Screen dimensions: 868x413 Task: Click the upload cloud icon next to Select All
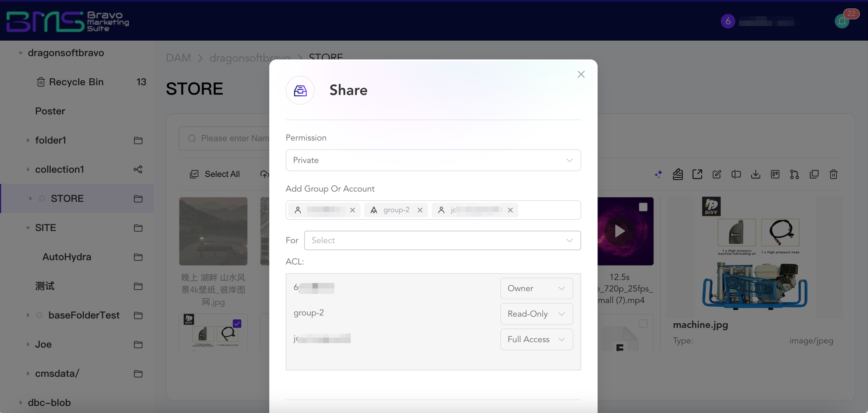(264, 174)
